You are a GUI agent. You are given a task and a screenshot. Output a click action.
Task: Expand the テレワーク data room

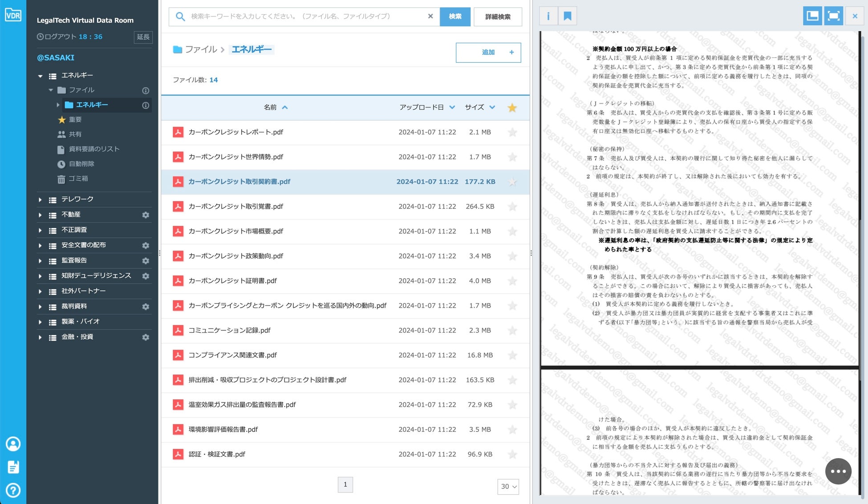pyautogui.click(x=40, y=200)
